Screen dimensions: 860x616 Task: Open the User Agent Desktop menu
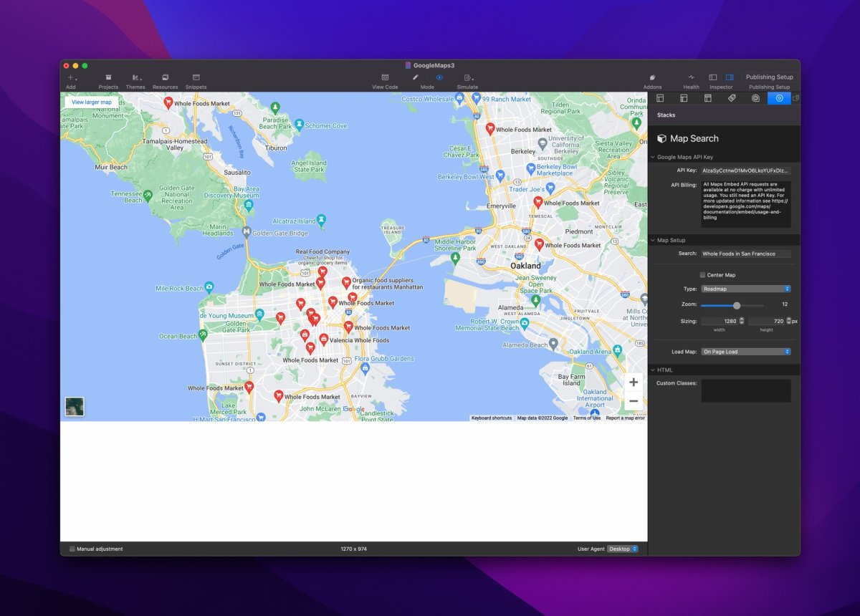(621, 549)
